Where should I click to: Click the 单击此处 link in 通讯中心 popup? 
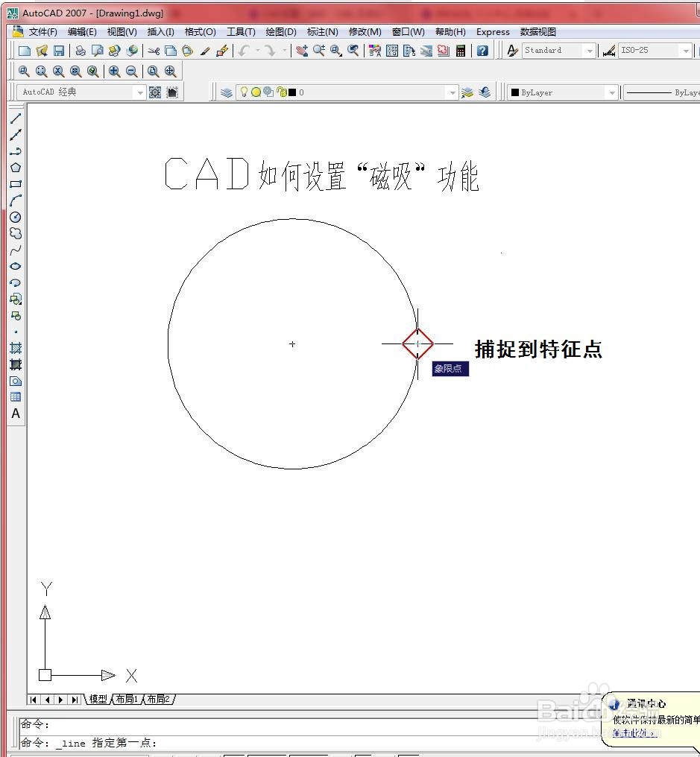tap(633, 733)
